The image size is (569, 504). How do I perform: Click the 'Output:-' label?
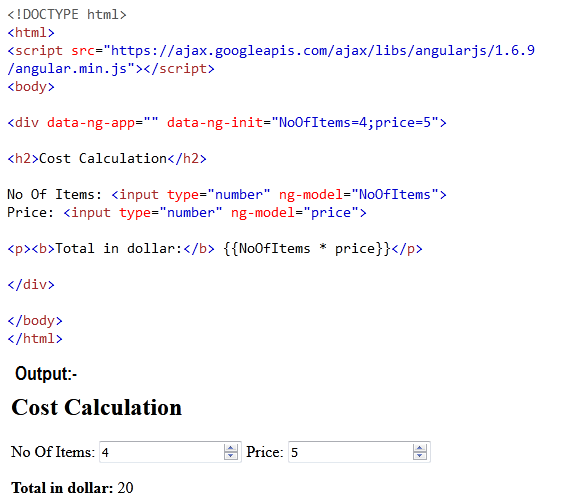click(x=46, y=373)
